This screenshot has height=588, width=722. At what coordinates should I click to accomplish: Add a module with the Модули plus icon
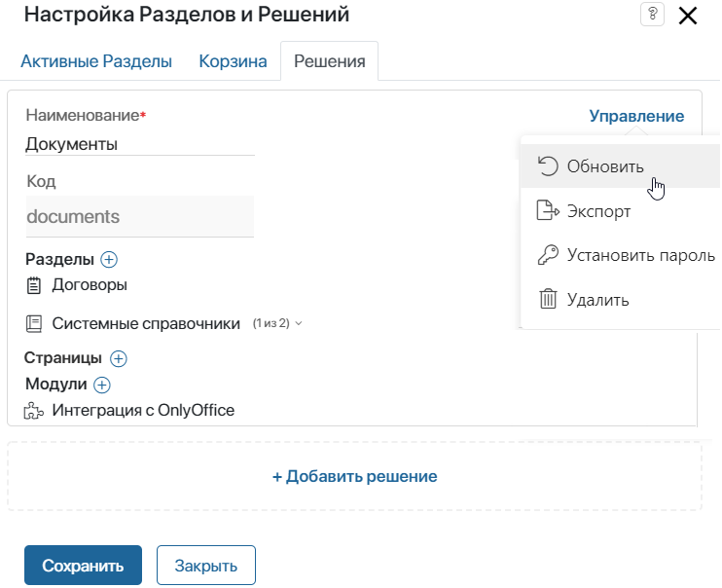click(x=102, y=385)
